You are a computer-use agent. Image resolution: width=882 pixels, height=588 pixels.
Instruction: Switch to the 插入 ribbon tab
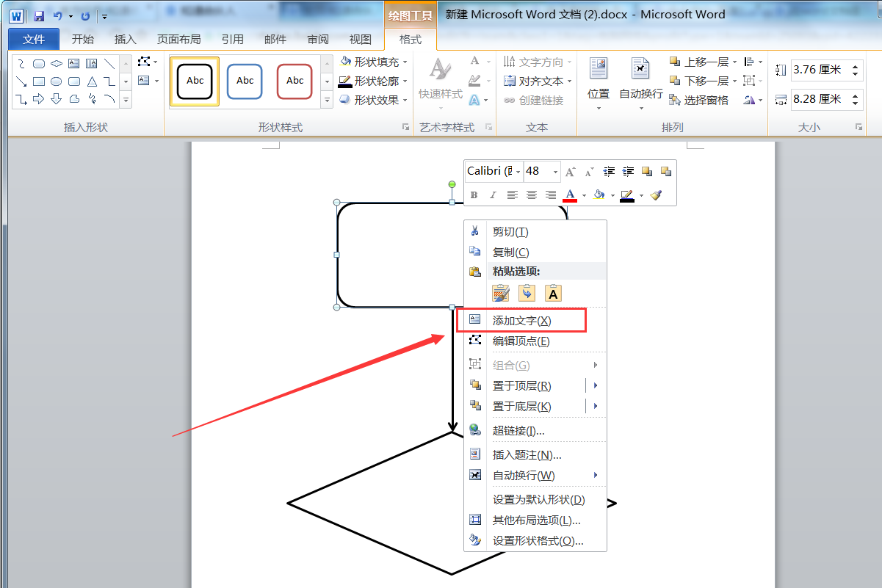tap(126, 40)
